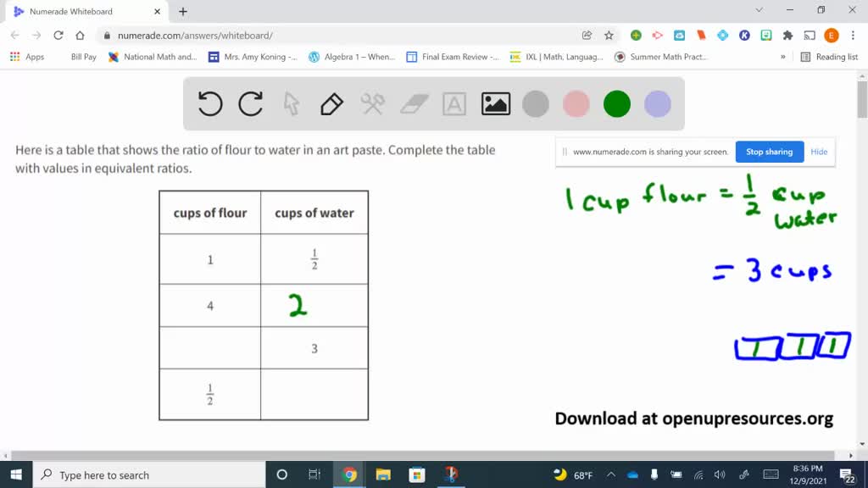The height and width of the screenshot is (488, 868).
Task: Open the 68°F weather widget
Action: [x=574, y=474]
